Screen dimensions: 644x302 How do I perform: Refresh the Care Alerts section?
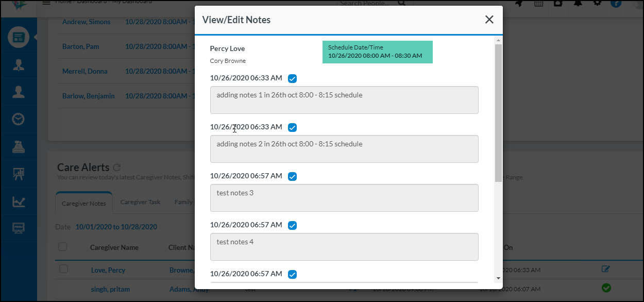[x=116, y=167]
